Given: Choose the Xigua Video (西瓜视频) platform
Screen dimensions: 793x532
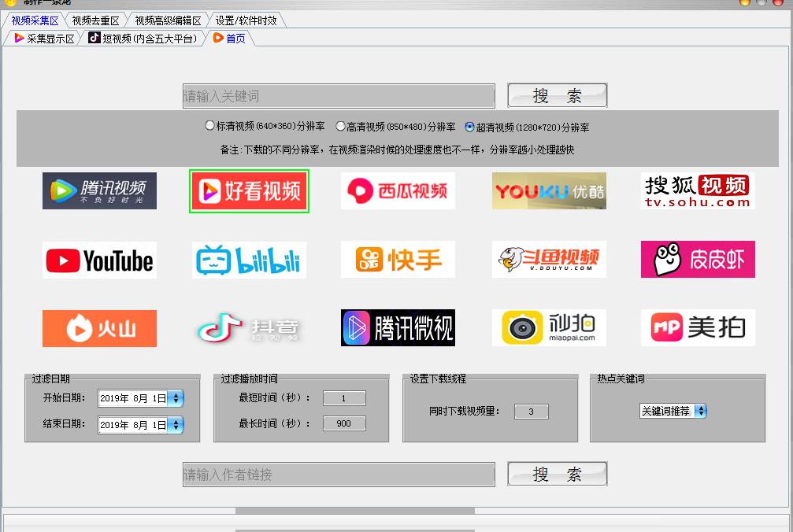Looking at the screenshot, I should (x=398, y=191).
